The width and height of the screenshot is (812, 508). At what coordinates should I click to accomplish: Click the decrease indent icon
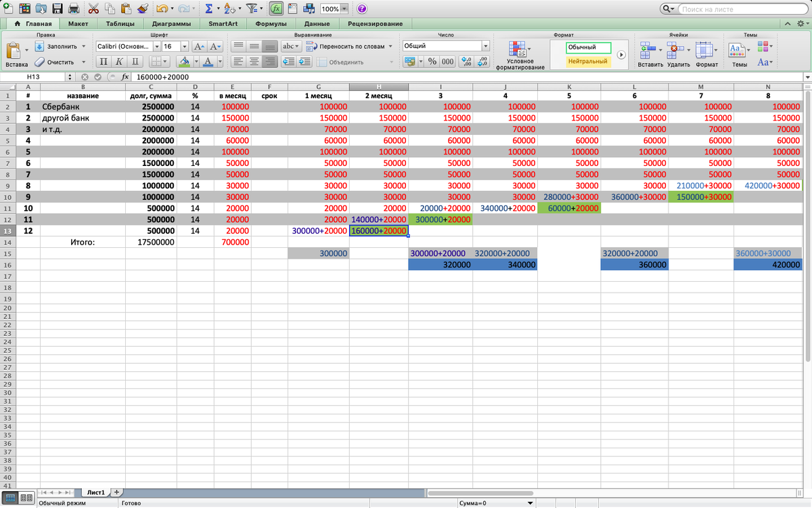[x=288, y=62]
